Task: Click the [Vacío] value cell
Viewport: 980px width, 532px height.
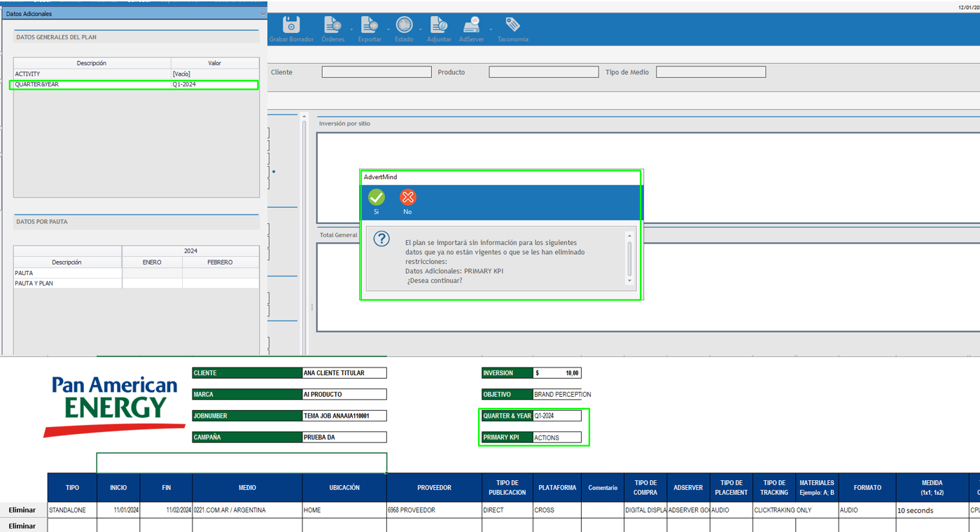Action: (x=215, y=73)
